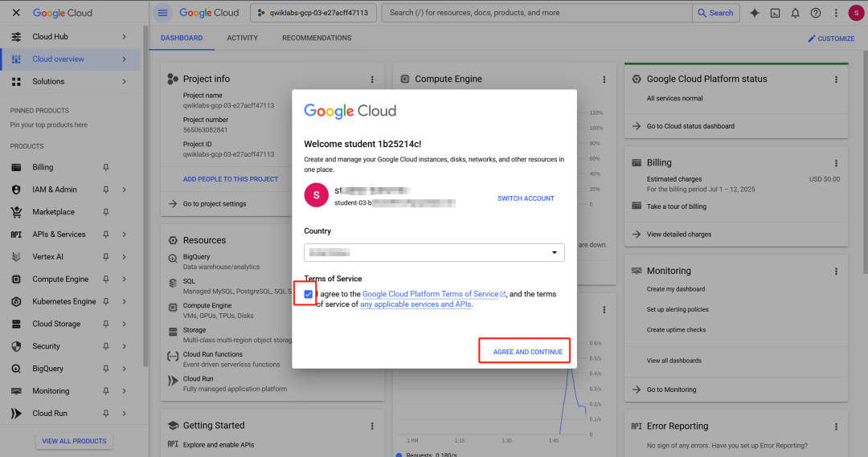Activate Cloud Shell terminal icon
This screenshot has width=868, height=457.
[775, 13]
